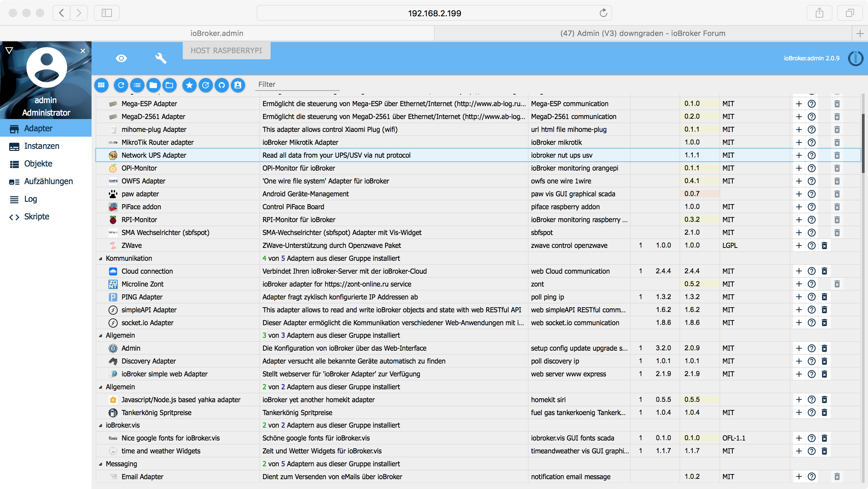Switch to ioBroker Forum browser tab
The width and height of the screenshot is (868, 489).
(643, 33)
